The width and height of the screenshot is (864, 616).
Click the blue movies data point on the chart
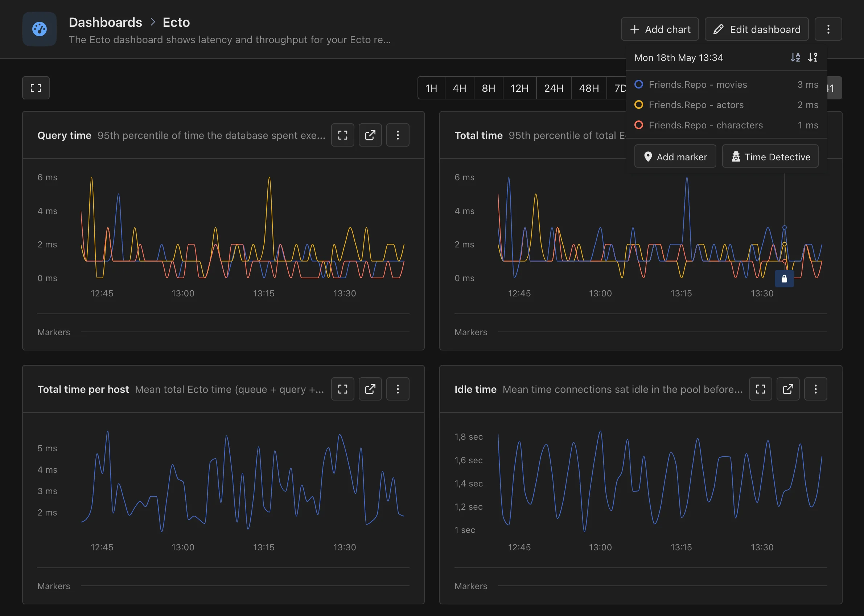coord(784,227)
